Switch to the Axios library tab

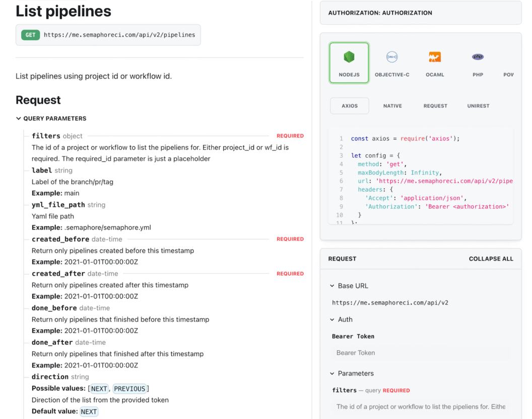(x=350, y=106)
